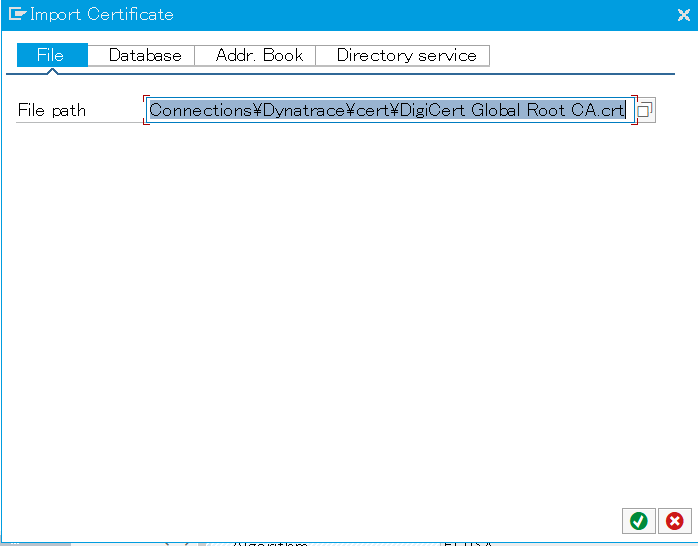Open the Database tab
This screenshot has width=698, height=546.
point(145,55)
